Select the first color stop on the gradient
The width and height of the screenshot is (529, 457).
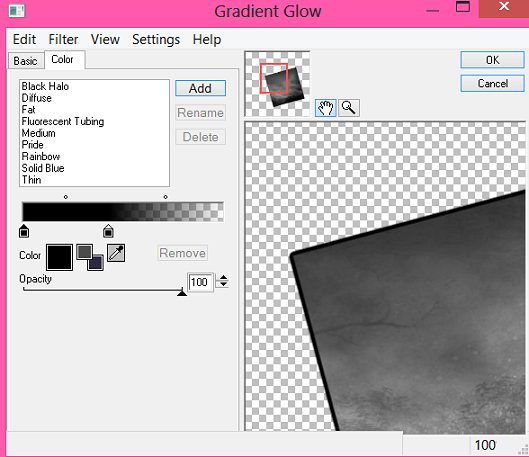pyautogui.click(x=24, y=232)
